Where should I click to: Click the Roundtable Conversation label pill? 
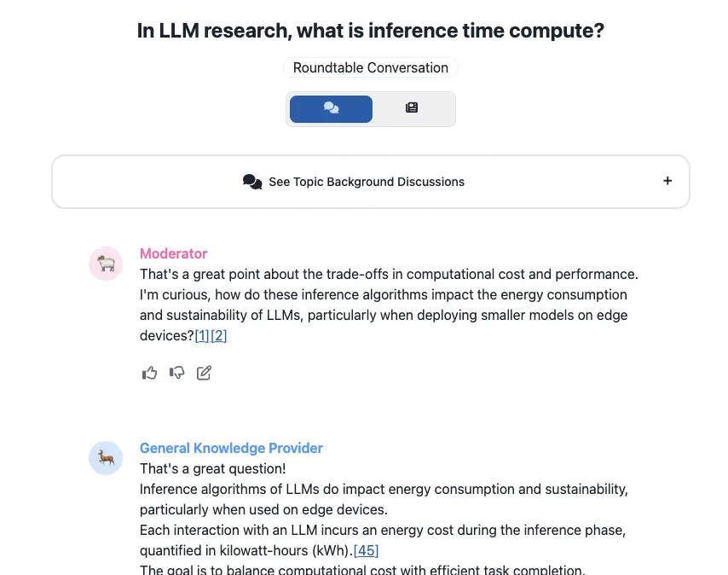(370, 67)
